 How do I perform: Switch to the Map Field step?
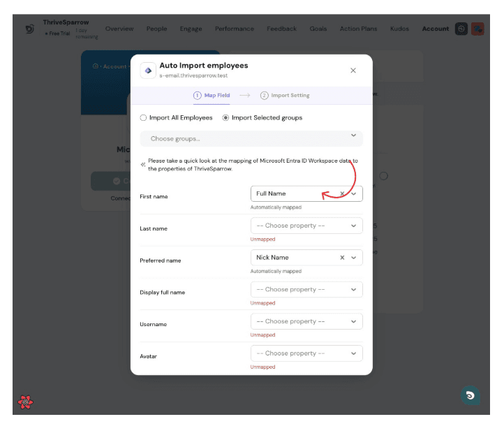point(212,96)
